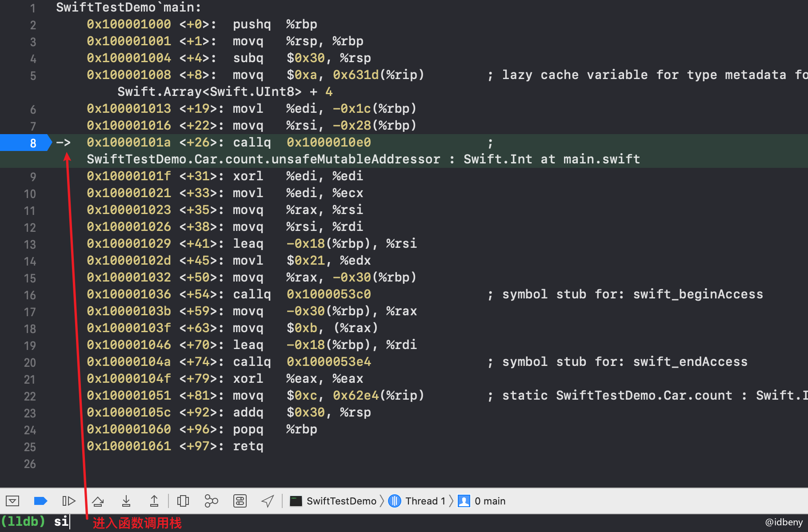Click the swift_beginAccess symbol stub comment
This screenshot has width=808, height=532.
(625, 294)
